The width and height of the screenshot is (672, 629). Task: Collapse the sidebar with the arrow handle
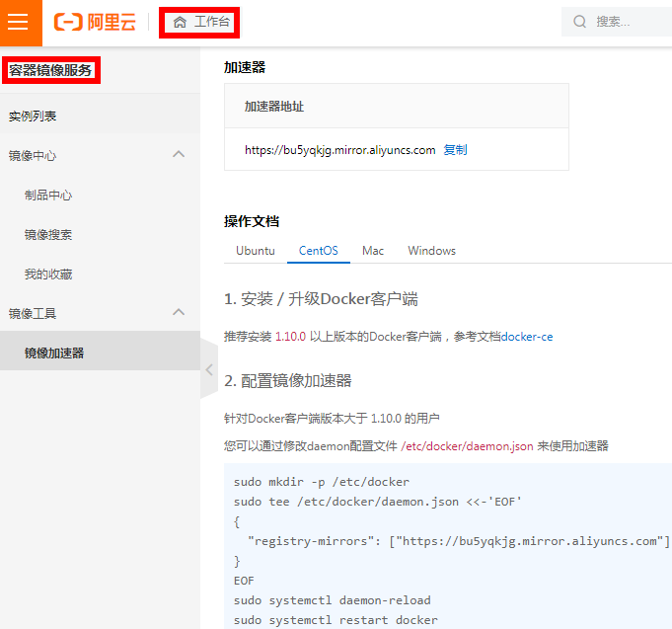pyautogui.click(x=209, y=369)
